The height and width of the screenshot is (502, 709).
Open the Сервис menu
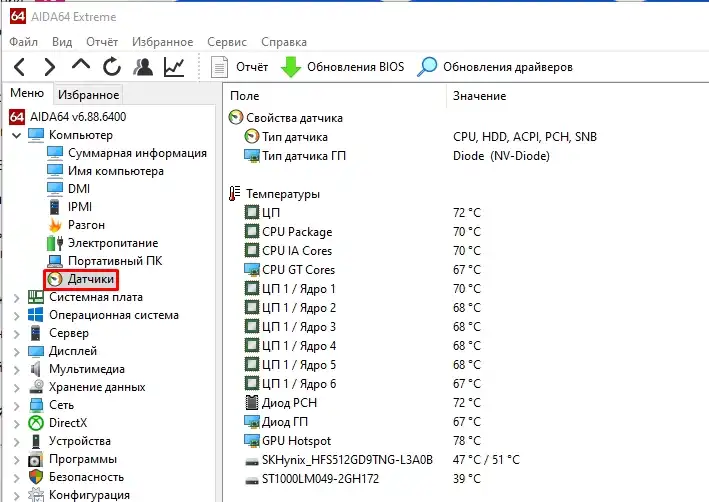click(x=227, y=42)
